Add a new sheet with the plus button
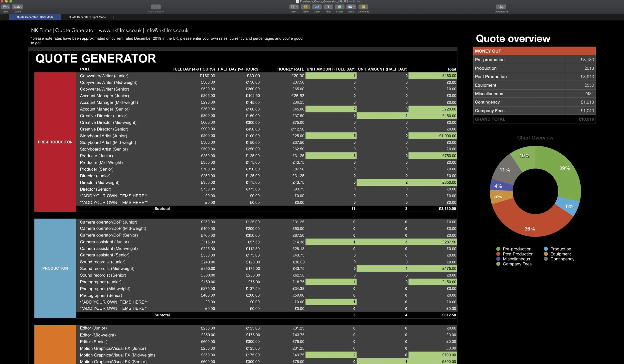Image resolution: width=624 pixels, height=364 pixels. [4, 17]
